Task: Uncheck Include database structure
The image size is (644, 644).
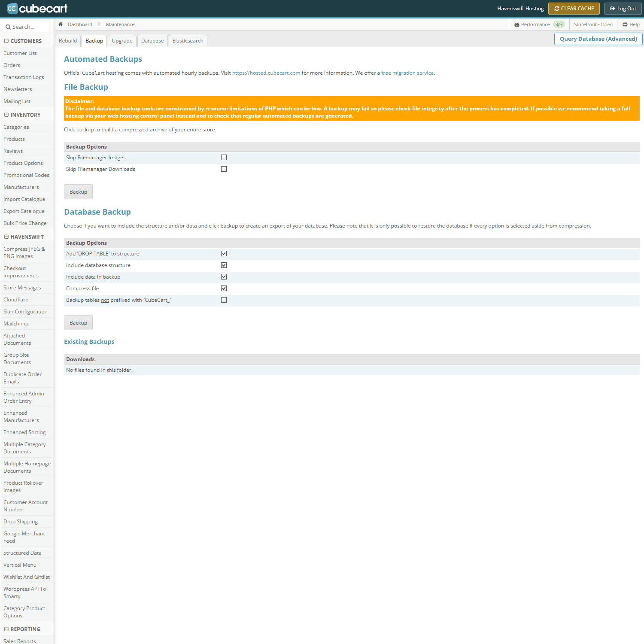Action: tap(224, 265)
